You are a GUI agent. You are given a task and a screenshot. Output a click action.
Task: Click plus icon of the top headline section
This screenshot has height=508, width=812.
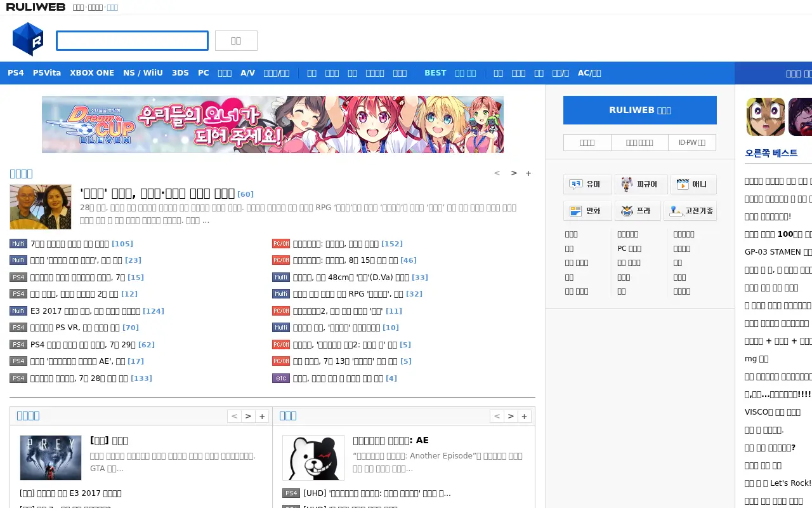click(x=528, y=173)
